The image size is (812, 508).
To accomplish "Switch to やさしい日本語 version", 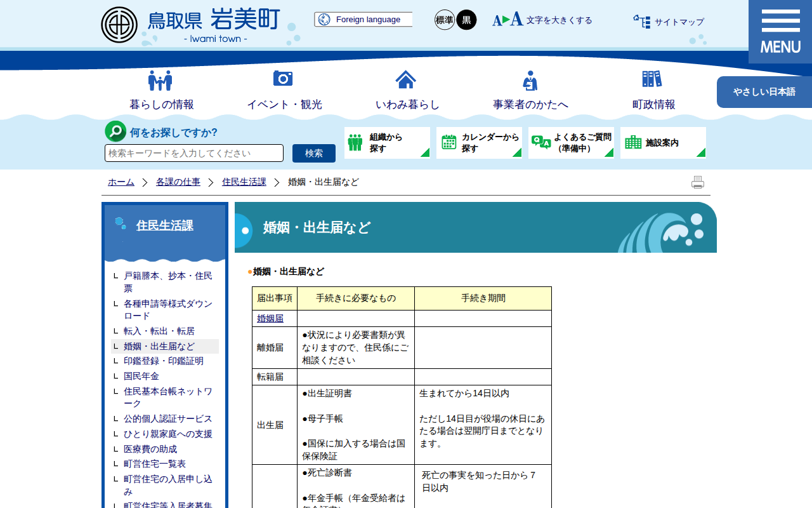I will click(764, 92).
